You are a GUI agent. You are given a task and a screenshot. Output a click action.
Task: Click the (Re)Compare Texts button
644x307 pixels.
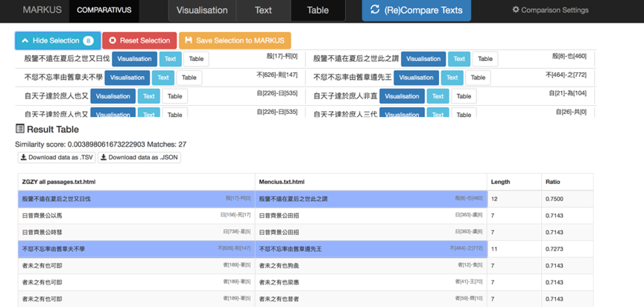(x=417, y=10)
